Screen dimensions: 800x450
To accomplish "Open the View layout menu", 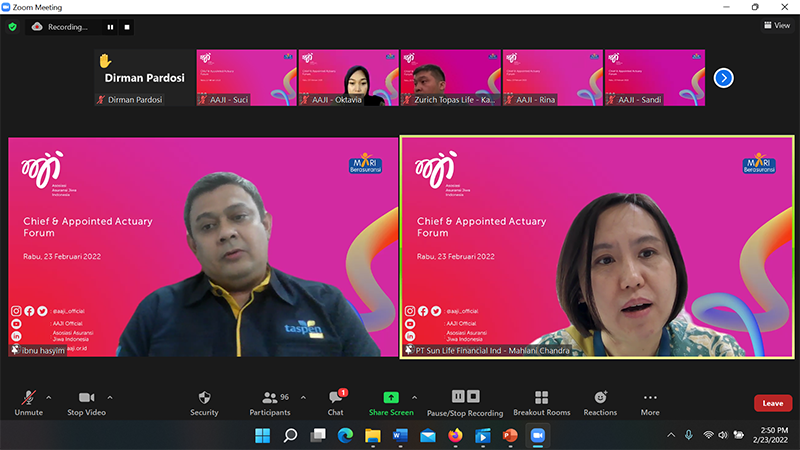I will 777,25.
